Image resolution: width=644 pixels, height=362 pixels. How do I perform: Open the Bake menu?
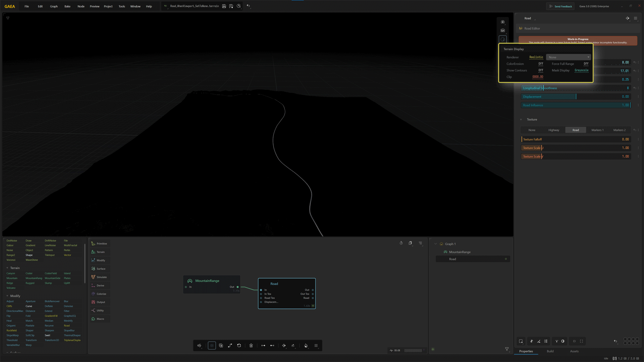coord(67,6)
